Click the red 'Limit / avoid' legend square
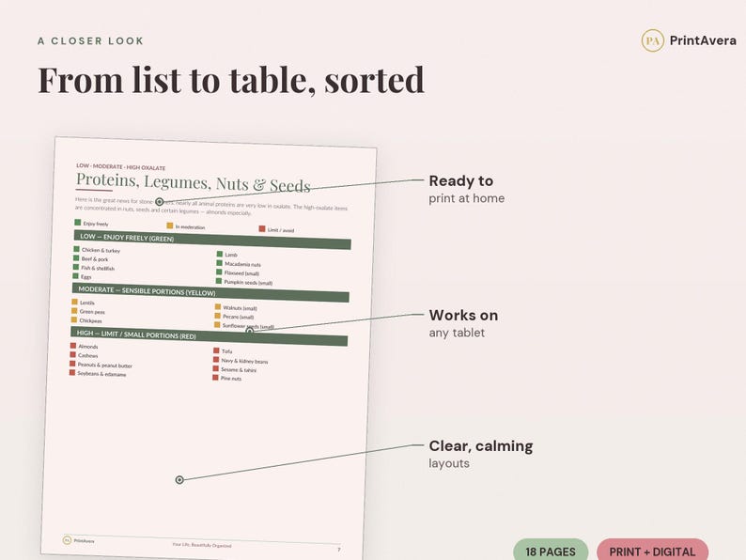 tap(262, 228)
